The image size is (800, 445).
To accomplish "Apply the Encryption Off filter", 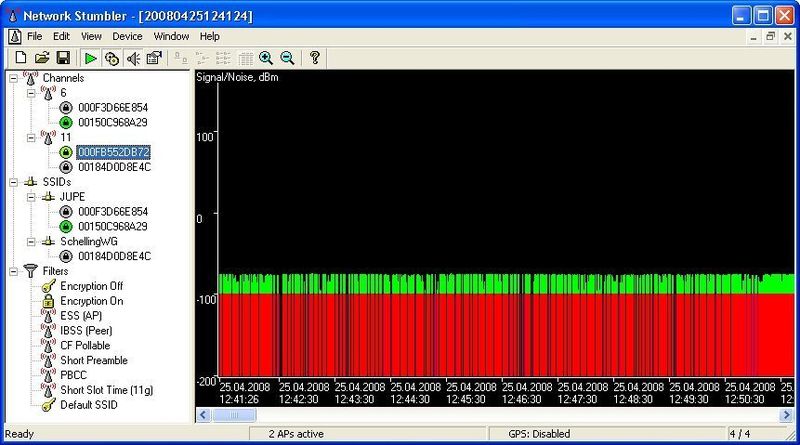I will tap(91, 286).
